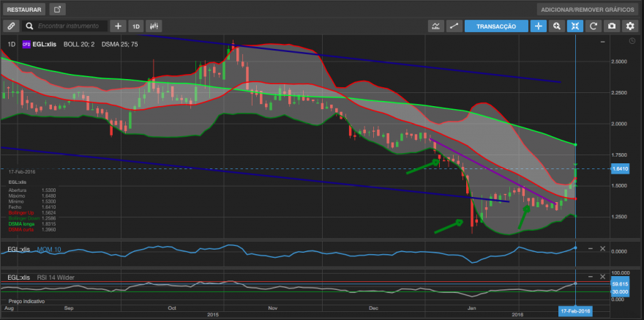Take a chart snapshot with camera icon

click(x=612, y=26)
